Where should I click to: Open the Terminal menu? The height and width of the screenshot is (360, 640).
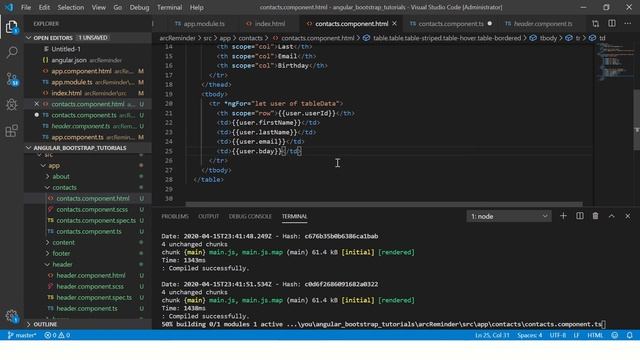169,7
